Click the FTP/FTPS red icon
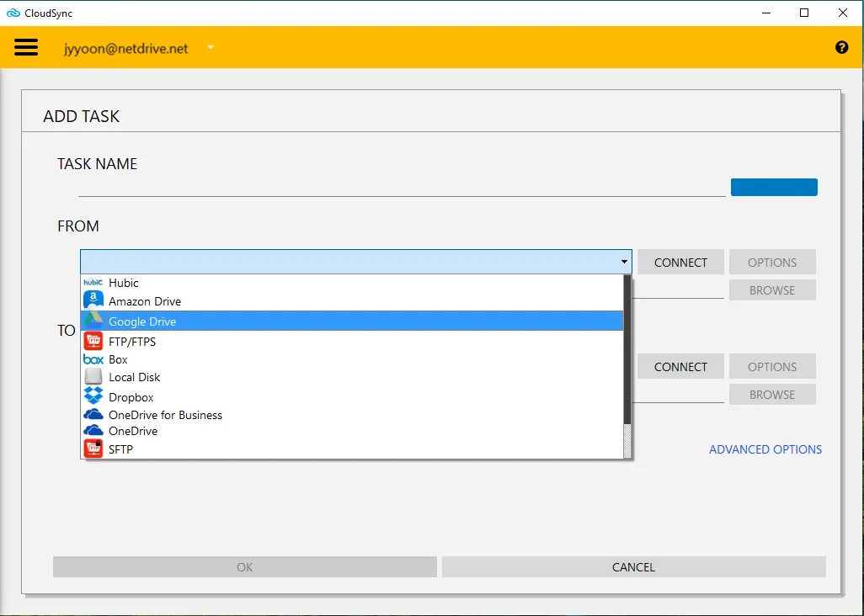Screen dimensions: 864x616 93,342
